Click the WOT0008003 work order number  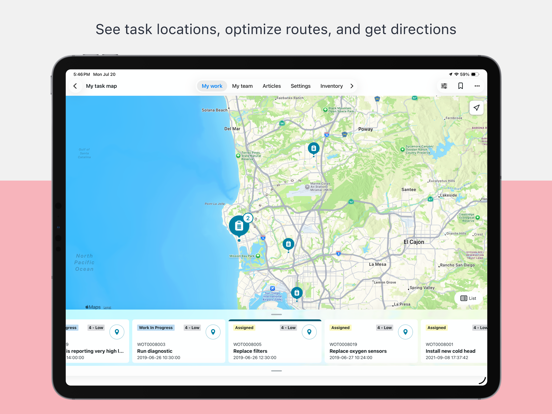pyautogui.click(x=151, y=344)
